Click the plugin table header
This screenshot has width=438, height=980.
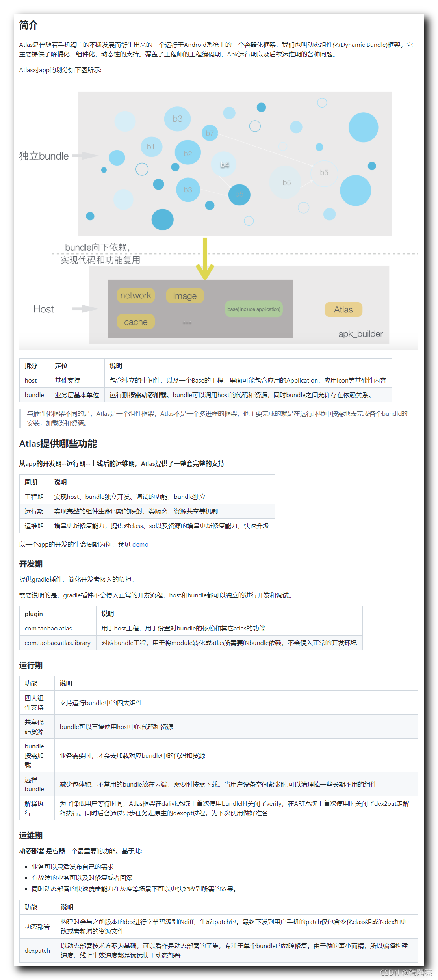click(58, 614)
